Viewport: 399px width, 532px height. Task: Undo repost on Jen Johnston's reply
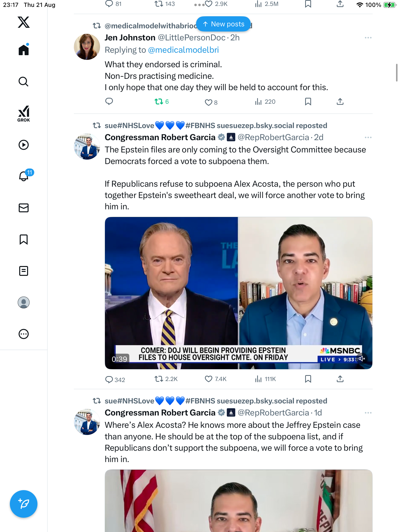pos(159,101)
